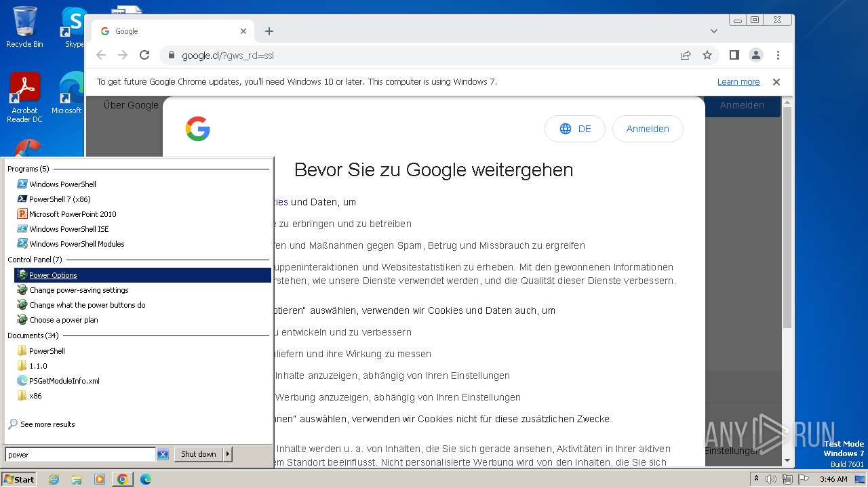
Task: Open Microsoft Edge from taskbar
Action: coord(146,479)
